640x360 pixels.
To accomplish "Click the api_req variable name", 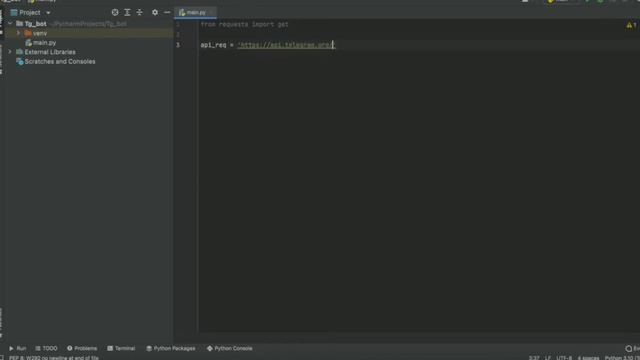I will 213,45.
